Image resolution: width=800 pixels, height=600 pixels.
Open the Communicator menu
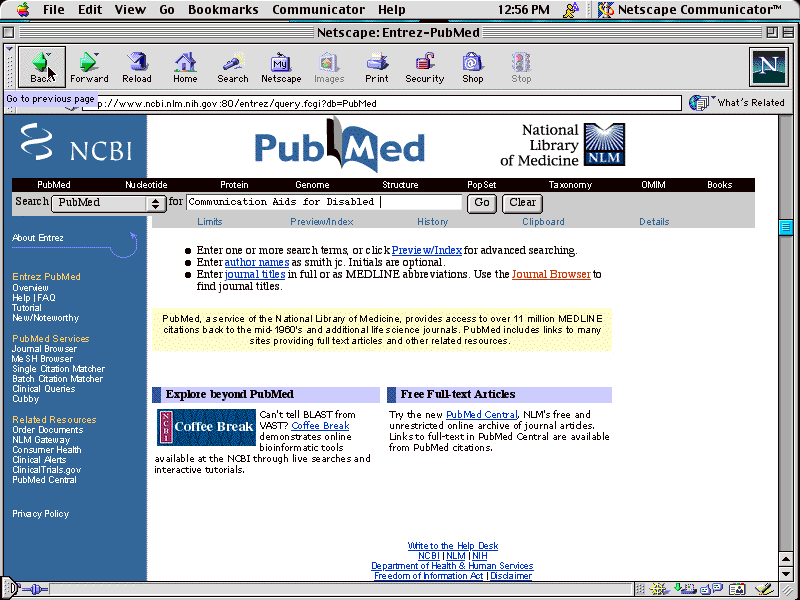(x=318, y=9)
